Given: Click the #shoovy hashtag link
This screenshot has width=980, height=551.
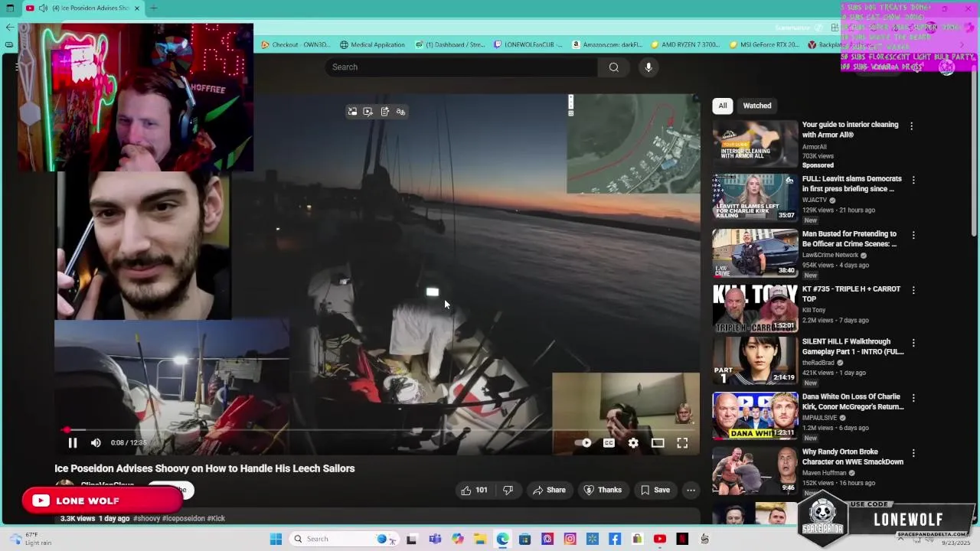Looking at the screenshot, I should tap(146, 518).
